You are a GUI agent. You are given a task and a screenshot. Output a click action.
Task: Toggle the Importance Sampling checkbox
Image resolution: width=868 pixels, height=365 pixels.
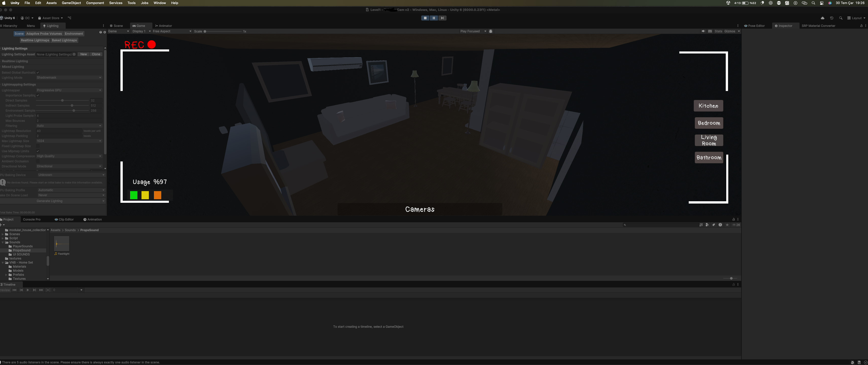pos(38,95)
